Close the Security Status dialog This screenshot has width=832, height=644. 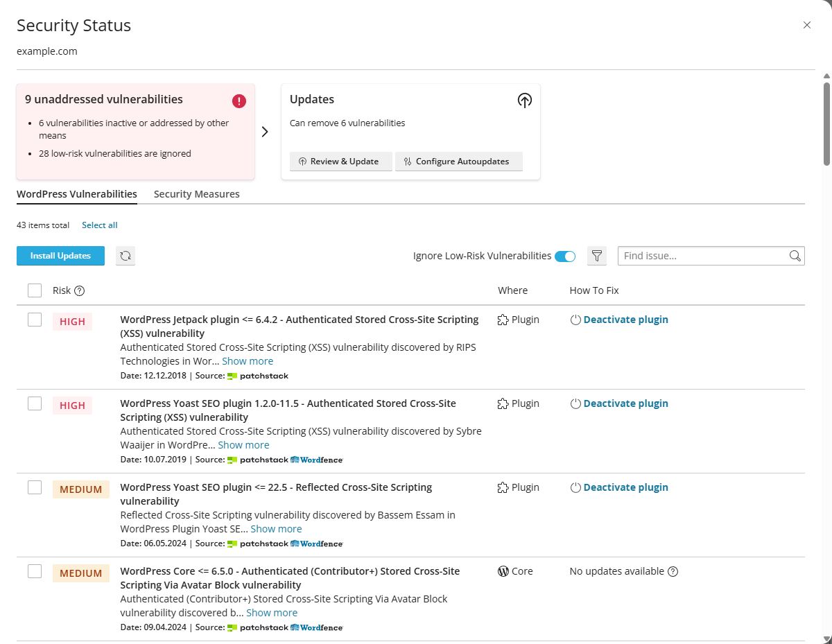click(x=807, y=25)
